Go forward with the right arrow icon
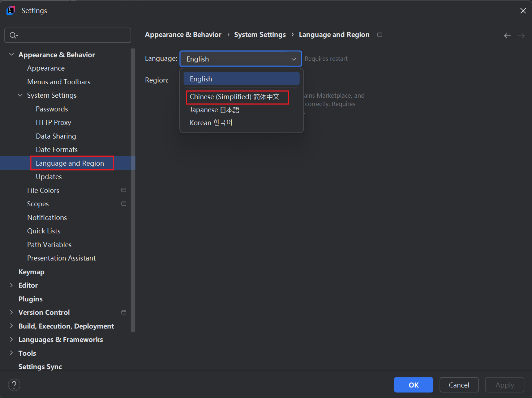 pyautogui.click(x=522, y=35)
